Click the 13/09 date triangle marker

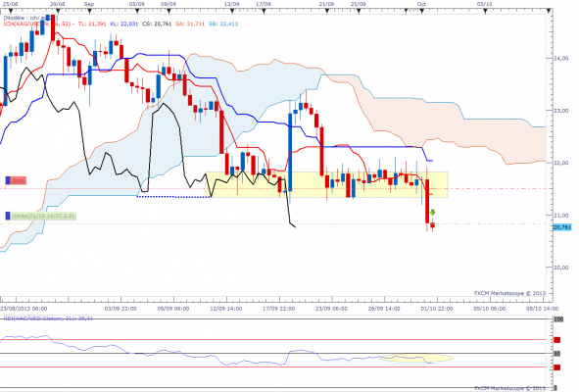coord(232,11)
